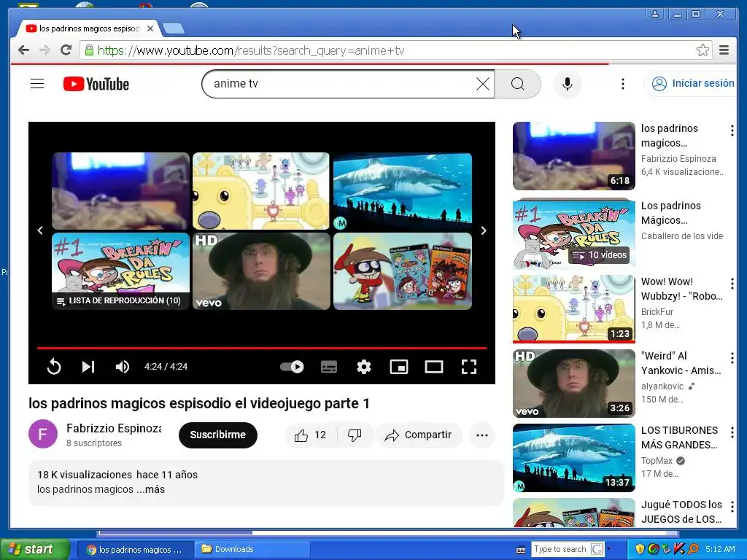Open the YouTube hamburger guide menu
Screen dimensions: 747x560
point(37,84)
